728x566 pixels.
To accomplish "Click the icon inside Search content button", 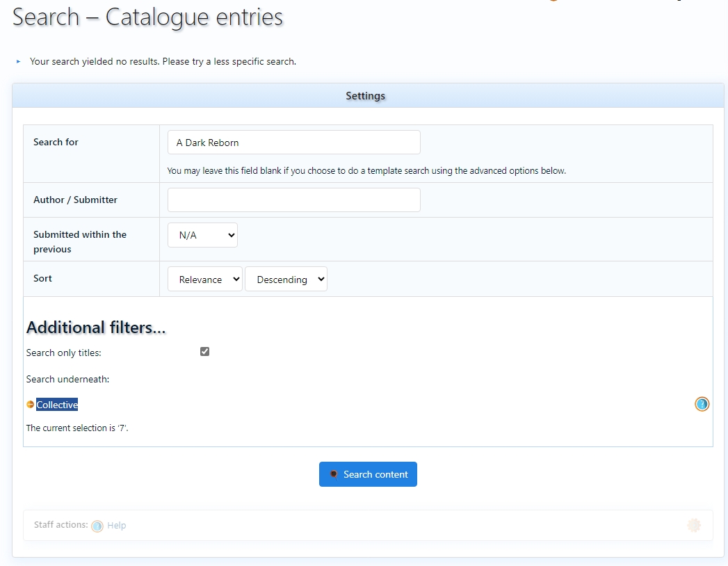I will [334, 474].
